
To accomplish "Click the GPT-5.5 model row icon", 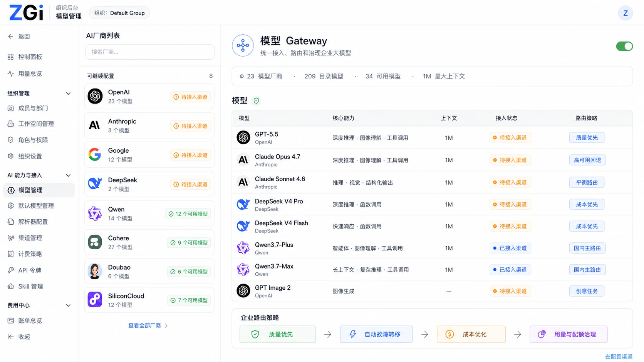I will pos(243,137).
